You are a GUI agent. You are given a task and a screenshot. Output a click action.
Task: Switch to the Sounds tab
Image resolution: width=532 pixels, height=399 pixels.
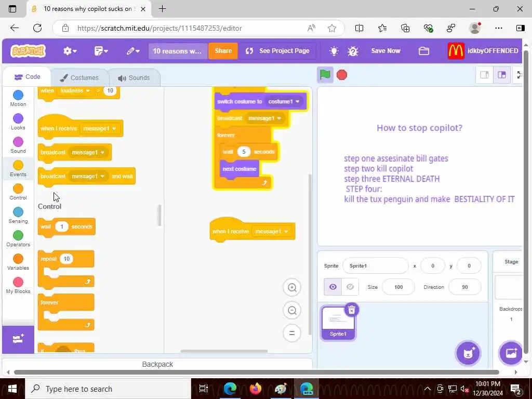tap(134, 78)
